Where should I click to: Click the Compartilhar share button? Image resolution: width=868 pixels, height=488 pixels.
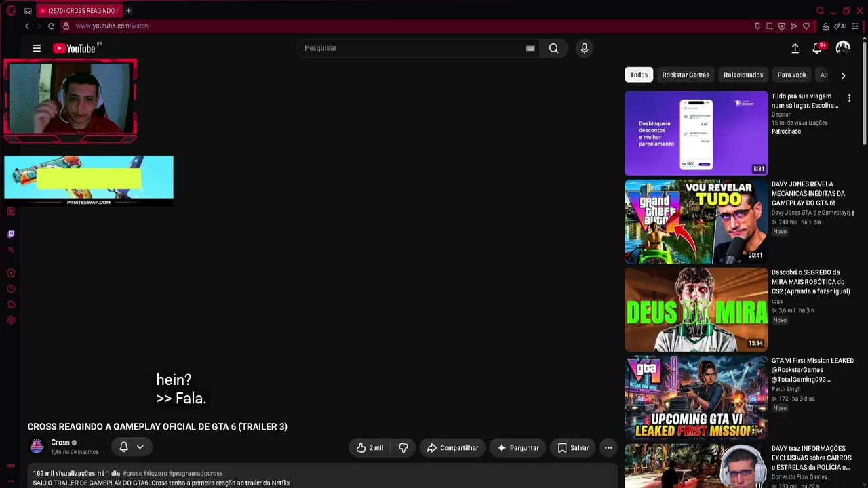pyautogui.click(x=452, y=448)
